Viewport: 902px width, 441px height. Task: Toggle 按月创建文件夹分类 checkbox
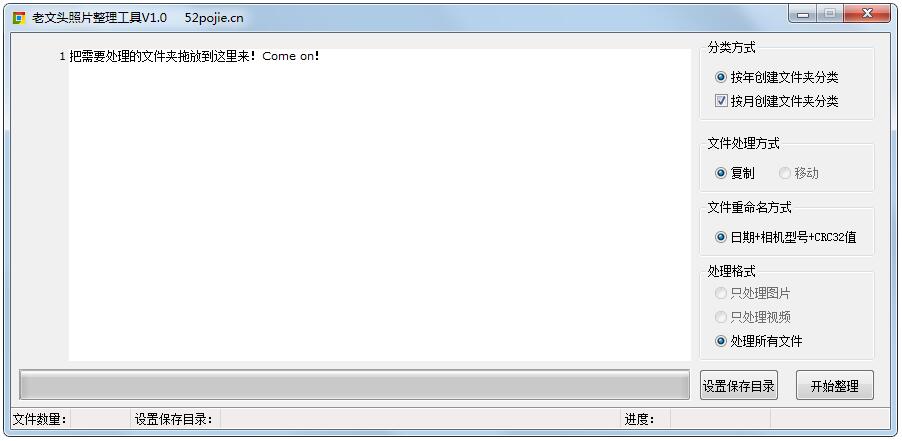click(777, 101)
